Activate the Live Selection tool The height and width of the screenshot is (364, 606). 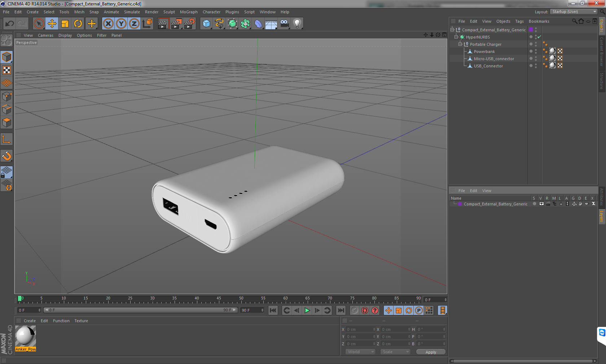(39, 24)
